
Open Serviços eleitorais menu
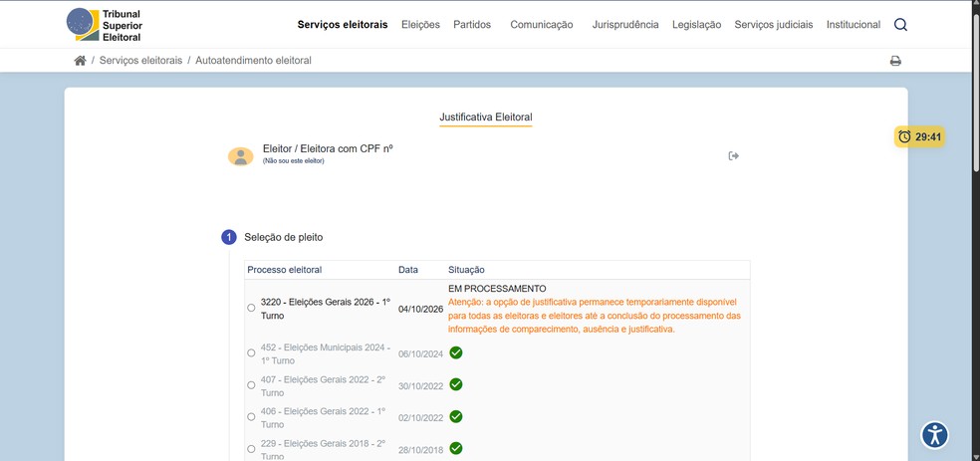click(343, 25)
